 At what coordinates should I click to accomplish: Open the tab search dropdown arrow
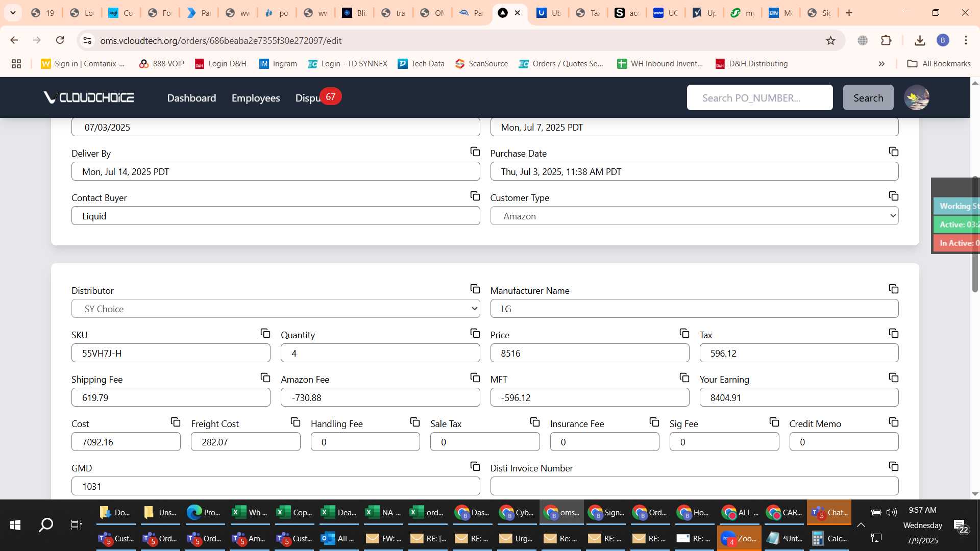13,13
